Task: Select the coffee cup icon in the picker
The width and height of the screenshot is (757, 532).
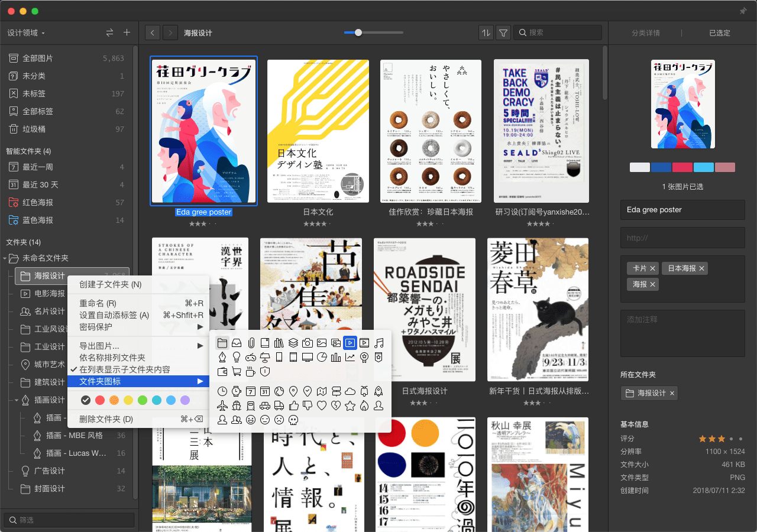Action: point(251,372)
